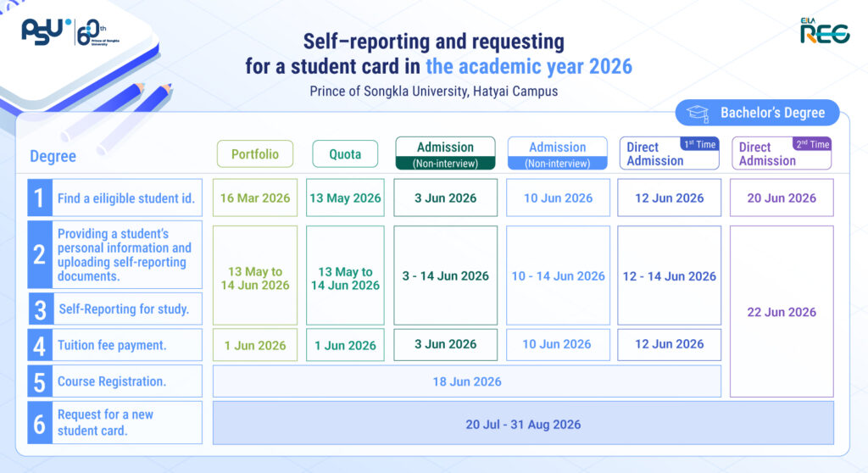Click the REG logo at top right

tap(824, 31)
